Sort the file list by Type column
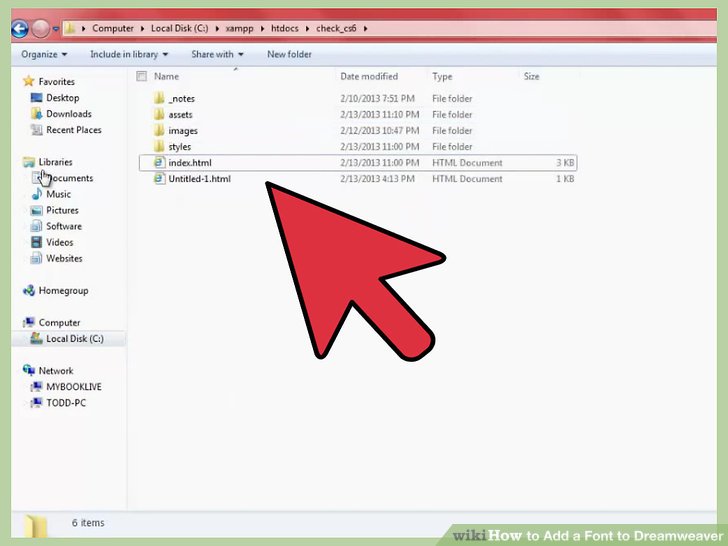Image resolution: width=728 pixels, height=546 pixels. (x=443, y=76)
